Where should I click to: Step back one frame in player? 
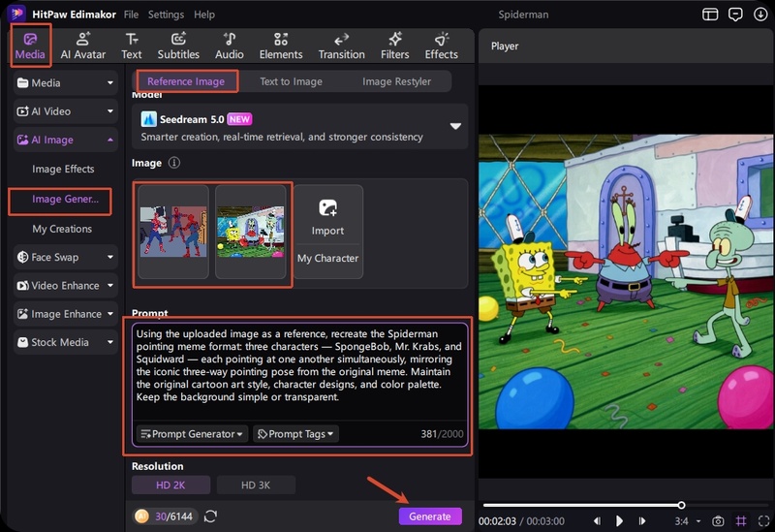(x=597, y=521)
